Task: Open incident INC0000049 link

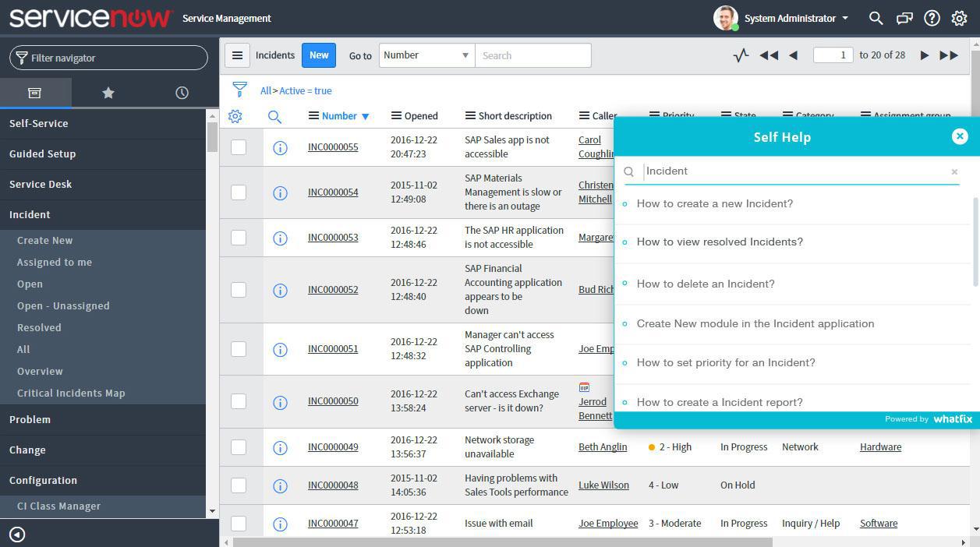Action: coord(333,446)
